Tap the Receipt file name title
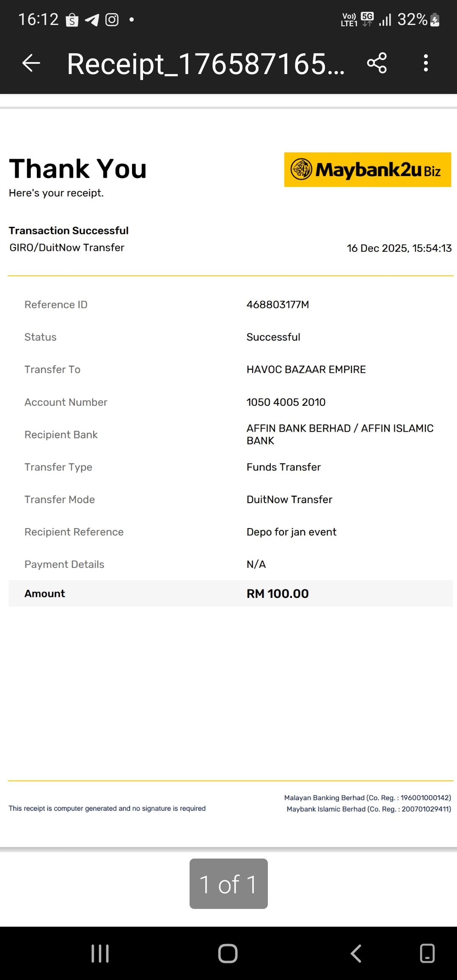 coord(206,64)
